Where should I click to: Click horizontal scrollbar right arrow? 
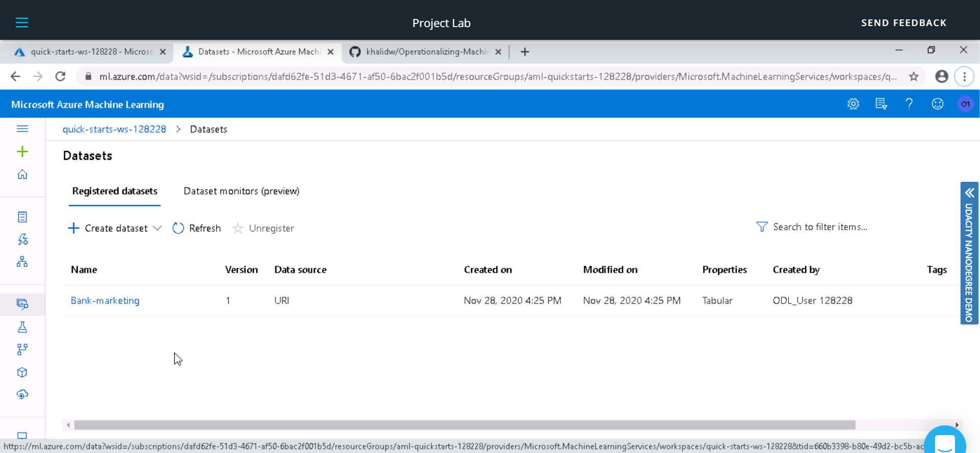tap(957, 425)
